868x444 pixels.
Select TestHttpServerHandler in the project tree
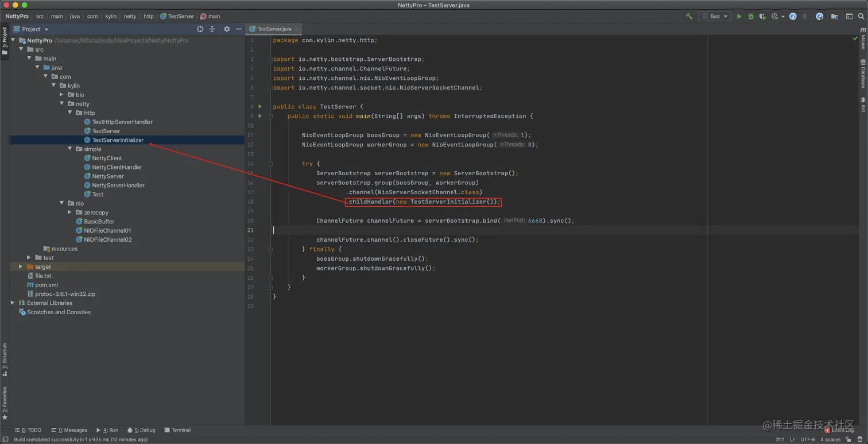pyautogui.click(x=122, y=122)
